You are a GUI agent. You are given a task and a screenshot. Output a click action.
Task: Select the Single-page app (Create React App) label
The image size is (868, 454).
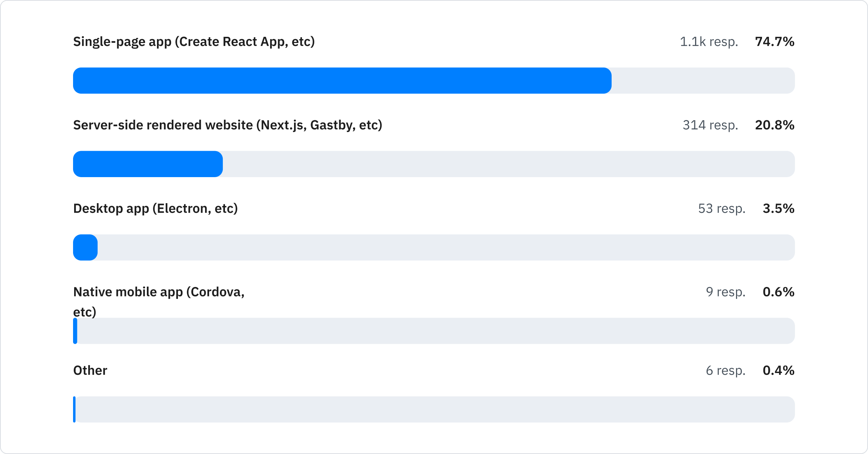(194, 42)
